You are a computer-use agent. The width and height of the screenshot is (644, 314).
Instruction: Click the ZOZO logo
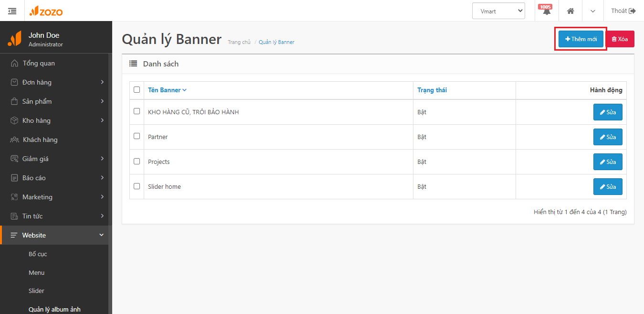[x=46, y=11]
